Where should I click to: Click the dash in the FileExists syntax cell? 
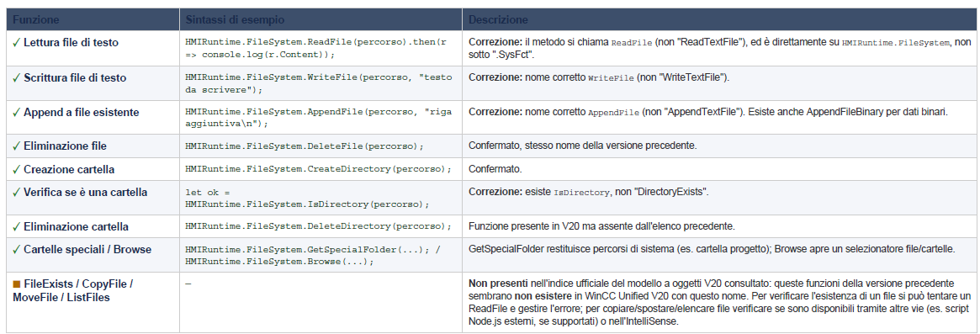pyautogui.click(x=188, y=284)
